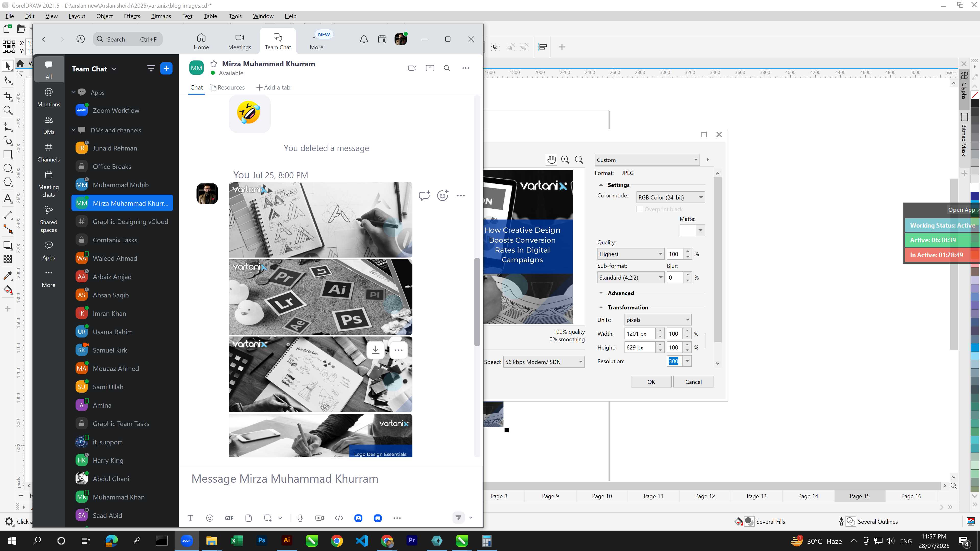Click the share screen icon in chat header
The height and width of the screenshot is (551, 980).
coord(430,68)
